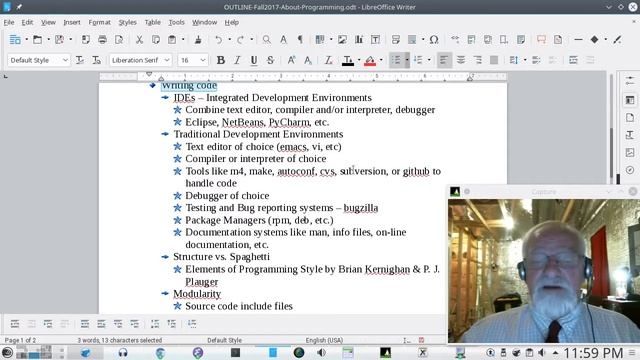Open the font size 16 dropdown

coord(203,60)
